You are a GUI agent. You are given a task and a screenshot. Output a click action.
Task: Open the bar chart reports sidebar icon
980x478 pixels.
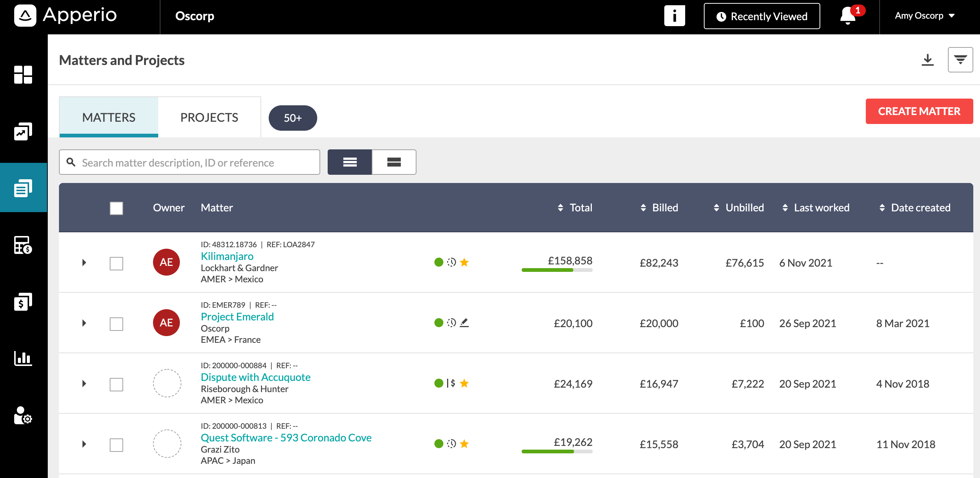tap(23, 358)
